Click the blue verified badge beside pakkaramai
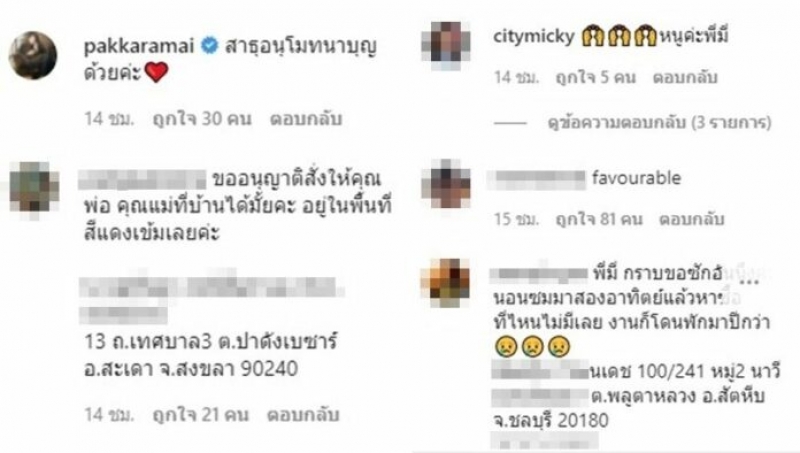This screenshot has width=800, height=453. point(209,45)
